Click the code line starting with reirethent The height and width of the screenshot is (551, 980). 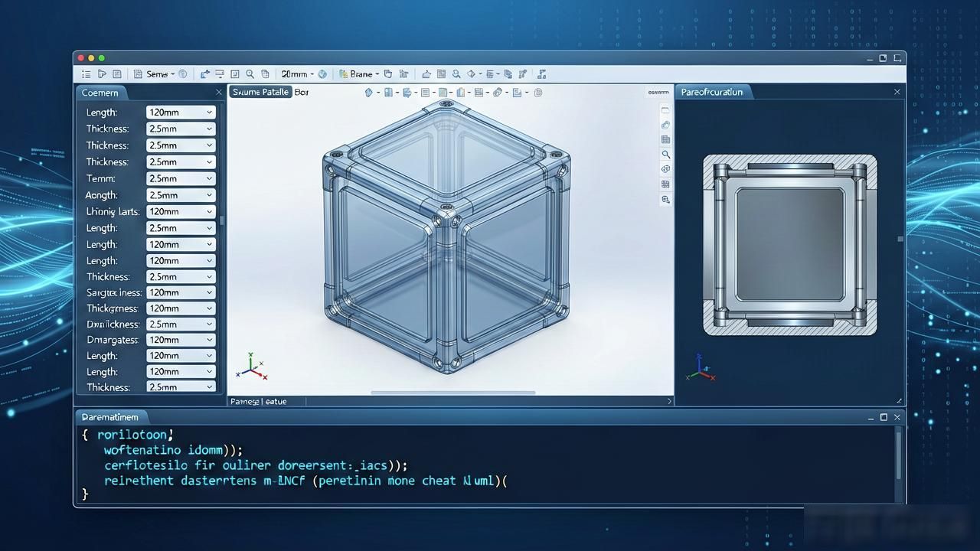(306, 481)
